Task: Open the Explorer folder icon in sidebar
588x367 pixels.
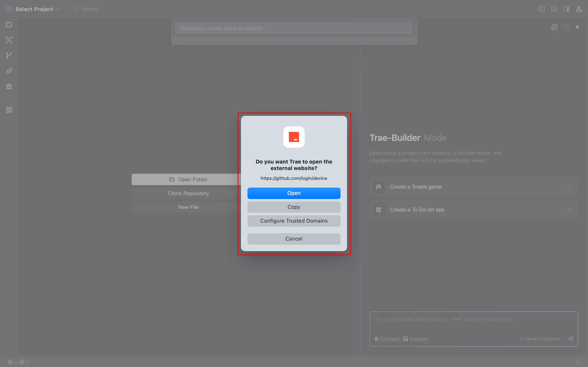Action: pyautogui.click(x=9, y=24)
